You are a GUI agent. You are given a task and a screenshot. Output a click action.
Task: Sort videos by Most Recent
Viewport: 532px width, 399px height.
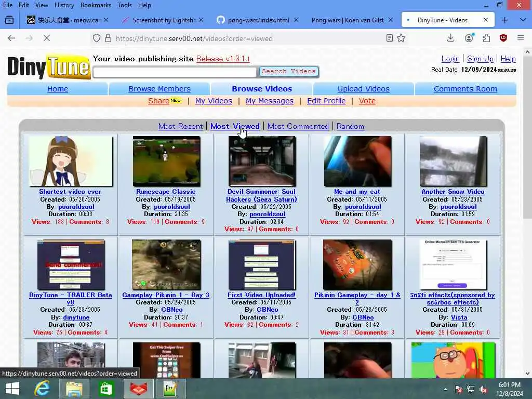180,126
